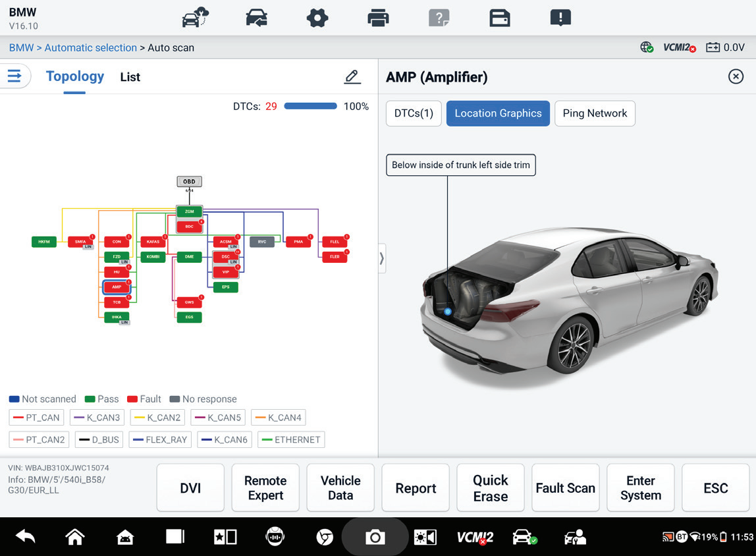
Task: Click the printer icon
Action: point(378,19)
